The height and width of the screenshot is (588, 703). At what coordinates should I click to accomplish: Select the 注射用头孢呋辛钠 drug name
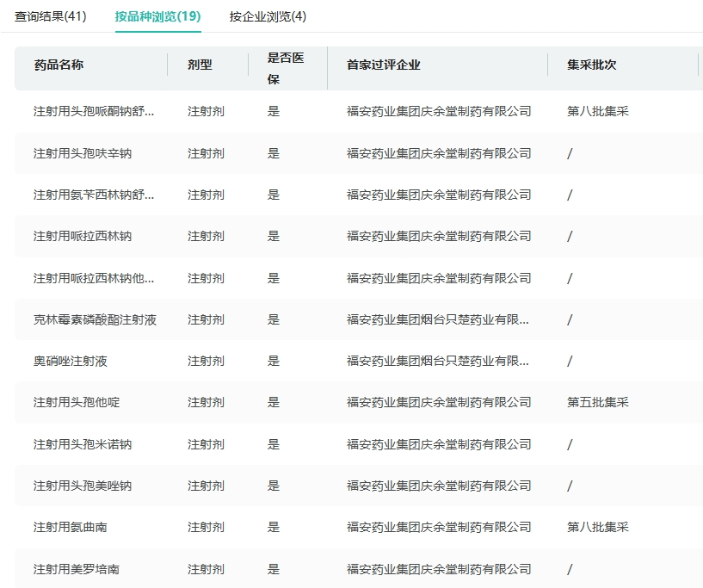tap(83, 153)
